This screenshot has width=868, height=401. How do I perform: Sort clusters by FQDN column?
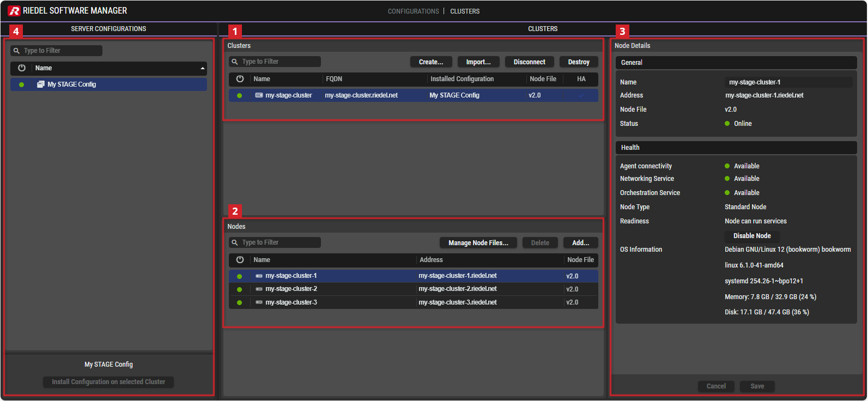334,79
